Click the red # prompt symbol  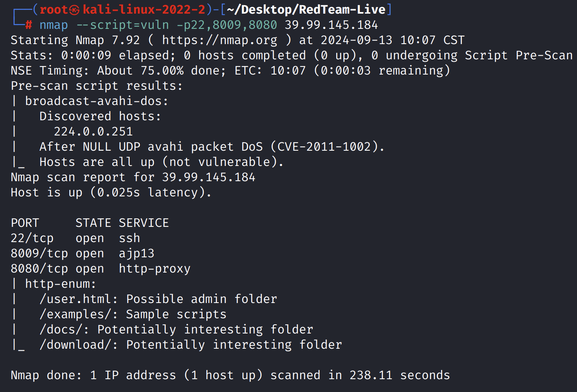[x=28, y=25]
